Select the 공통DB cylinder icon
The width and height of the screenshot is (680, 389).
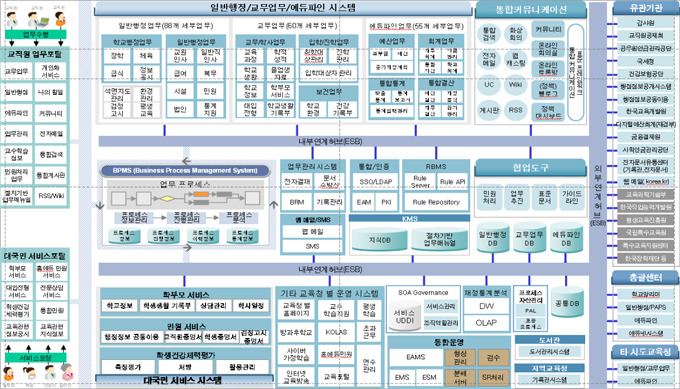[567, 303]
